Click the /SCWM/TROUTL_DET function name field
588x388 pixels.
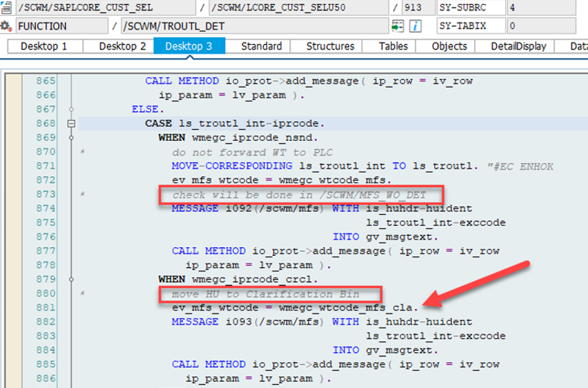[x=255, y=26]
